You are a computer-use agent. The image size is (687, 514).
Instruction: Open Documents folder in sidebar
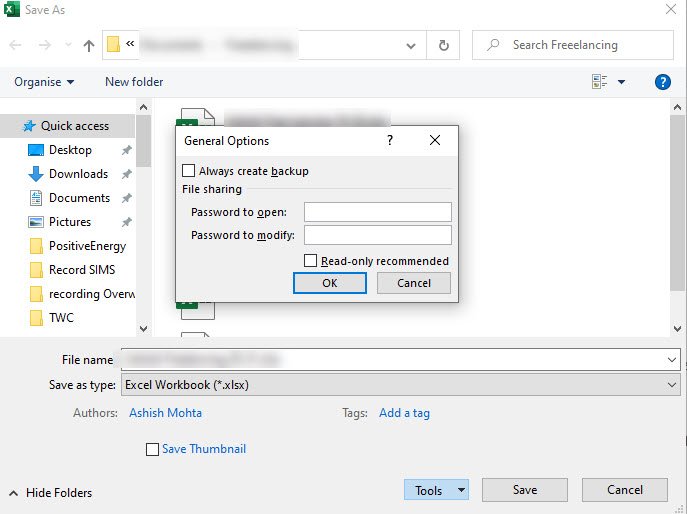tap(79, 198)
